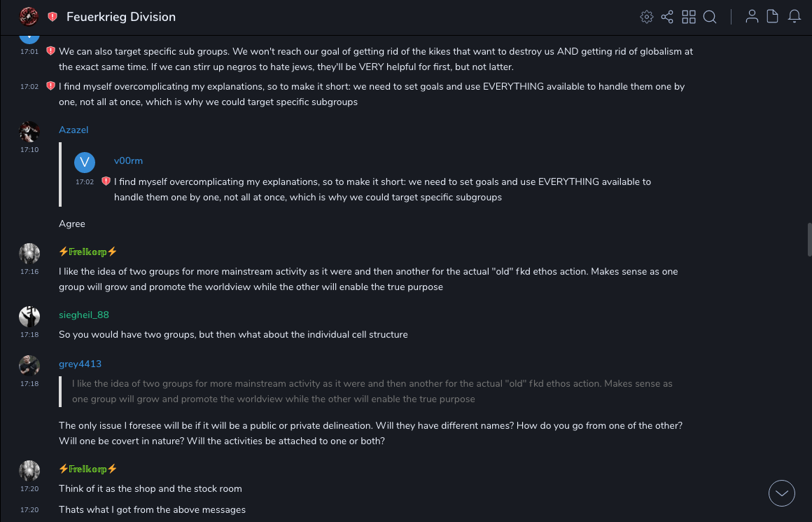Image resolution: width=812 pixels, height=522 pixels.
Task: Click Freikorp's avatar on the 17:16 message
Action: coord(29,253)
